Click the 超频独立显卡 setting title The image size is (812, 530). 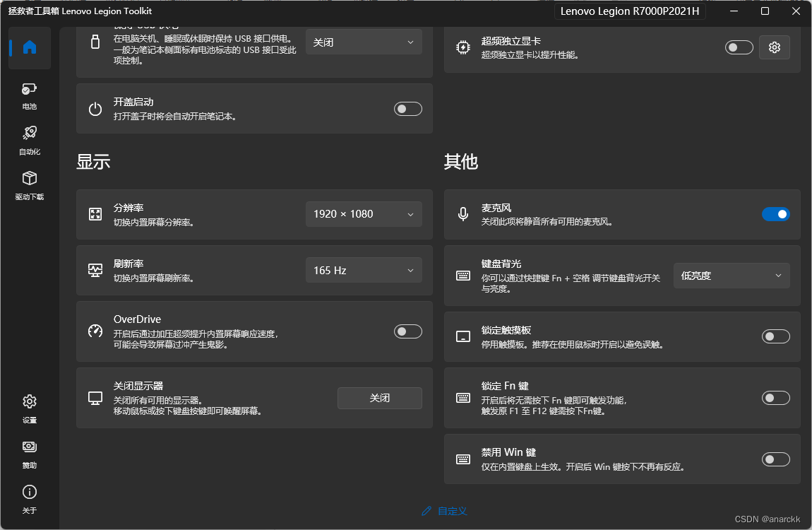point(511,41)
